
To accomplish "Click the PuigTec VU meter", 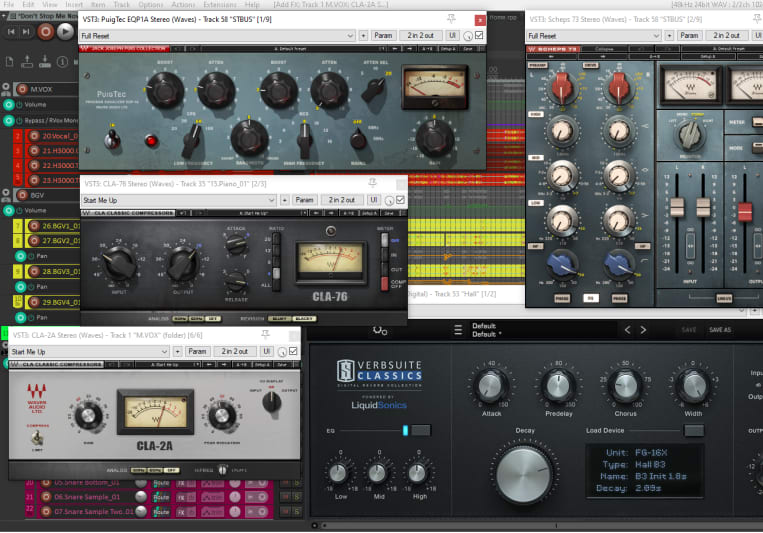I will click(x=435, y=86).
